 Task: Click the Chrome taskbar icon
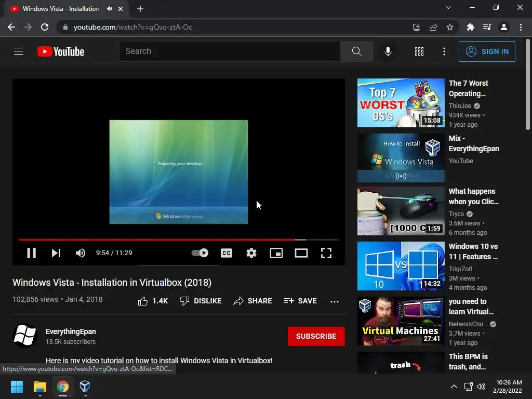63,387
